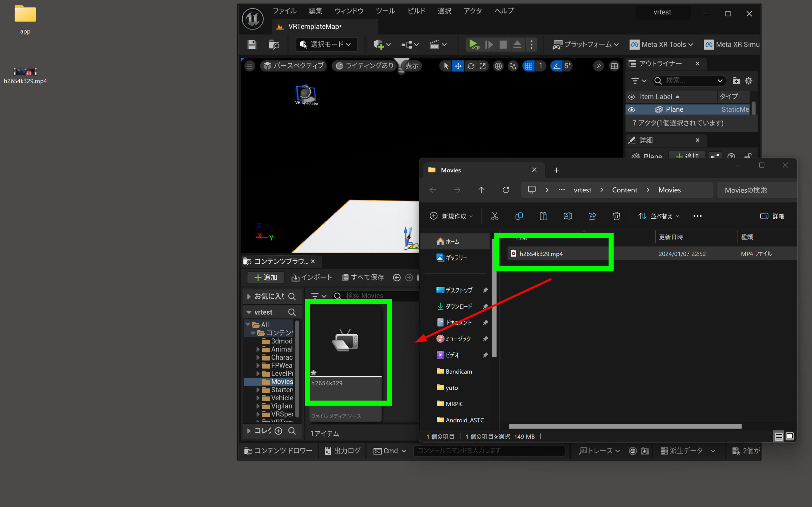Viewport: 812px width, 507px height.
Task: Refresh the Movies folder in Explorer
Action: pos(506,190)
